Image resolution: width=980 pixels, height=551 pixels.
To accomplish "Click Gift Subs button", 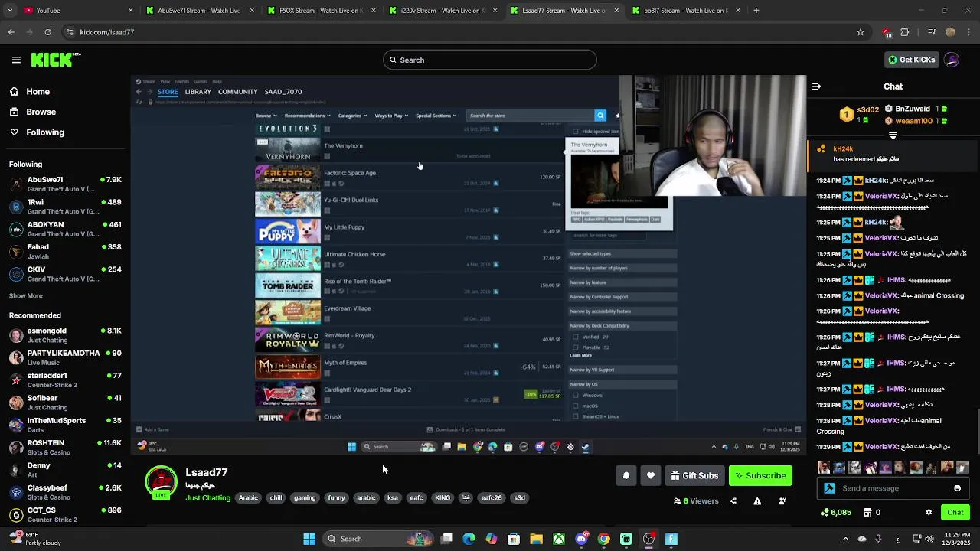I will pos(694,476).
